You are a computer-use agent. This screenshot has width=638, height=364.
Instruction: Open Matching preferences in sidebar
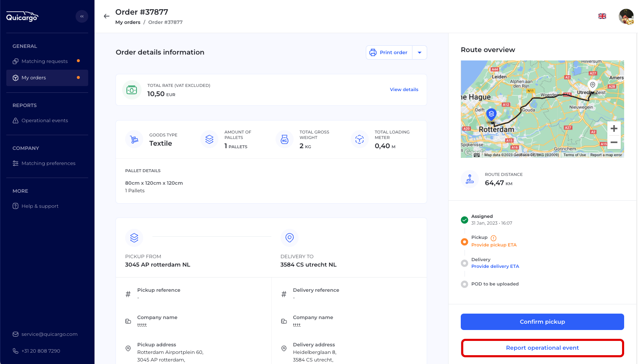[48, 163]
